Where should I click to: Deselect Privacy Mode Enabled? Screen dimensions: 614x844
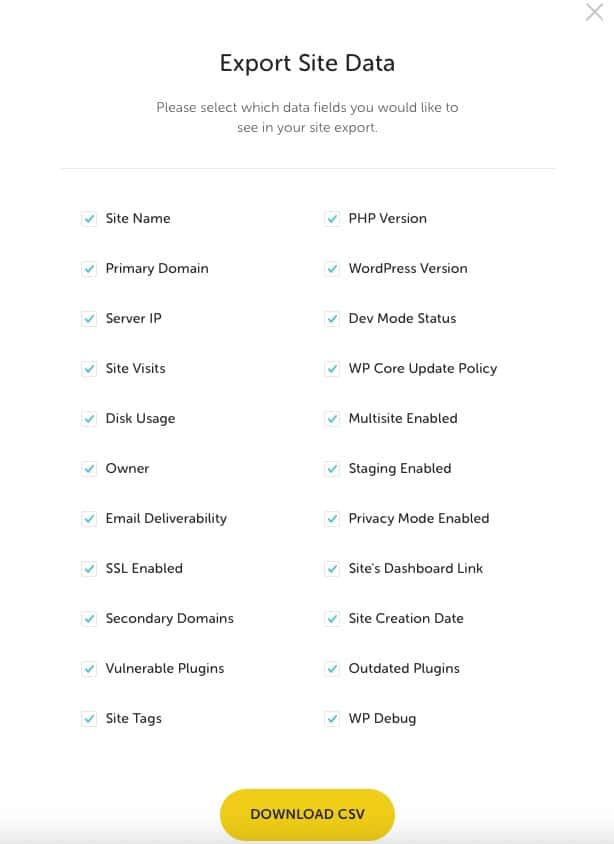[332, 518]
